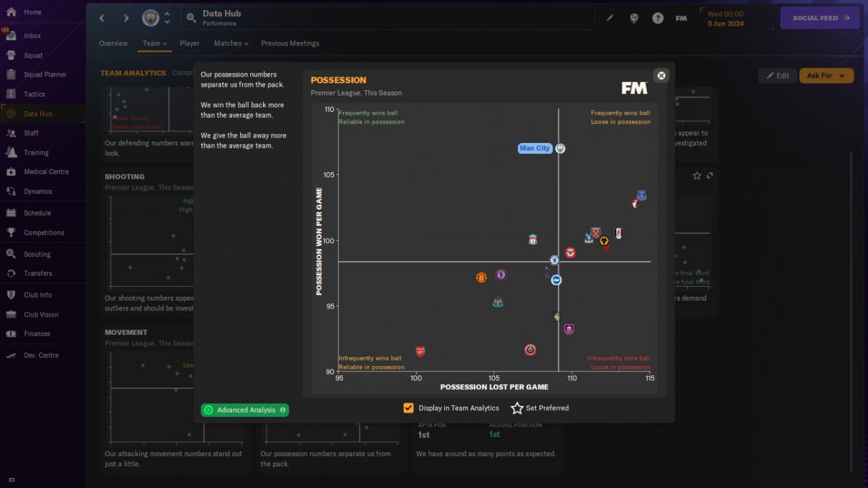Select the Brentford badge on the chart

coord(571,253)
